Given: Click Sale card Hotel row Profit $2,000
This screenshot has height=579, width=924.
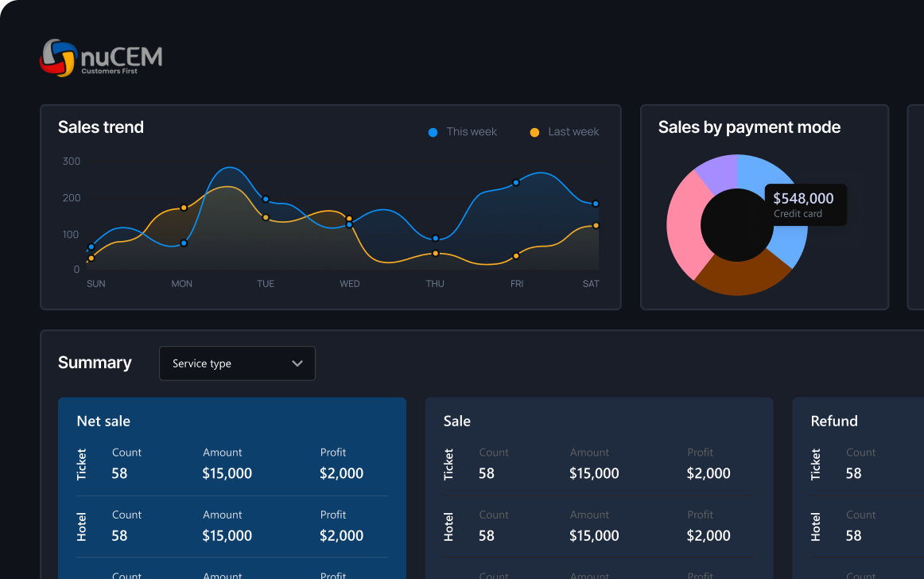Looking at the screenshot, I should (709, 535).
